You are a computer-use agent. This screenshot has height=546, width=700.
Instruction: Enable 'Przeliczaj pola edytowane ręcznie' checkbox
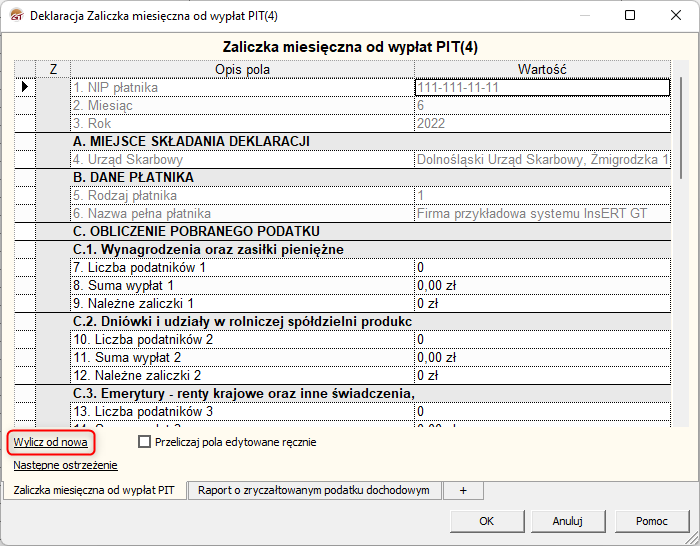pyautogui.click(x=144, y=442)
